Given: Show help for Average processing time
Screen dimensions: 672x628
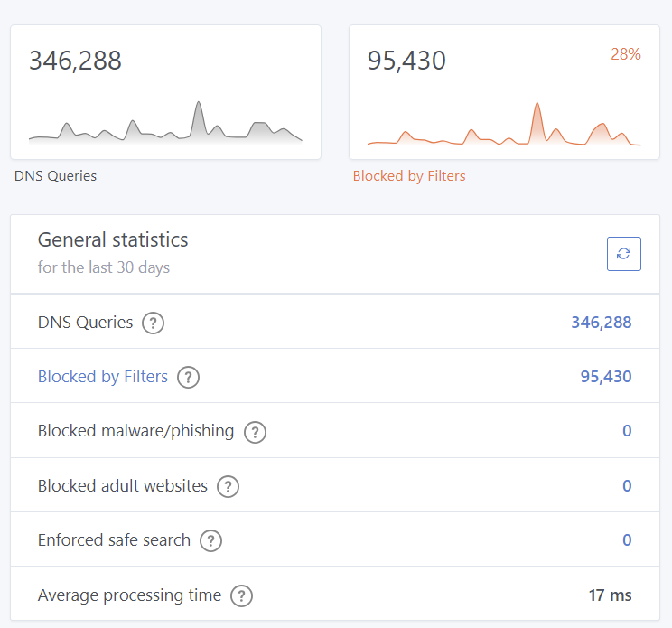Looking at the screenshot, I should [242, 595].
